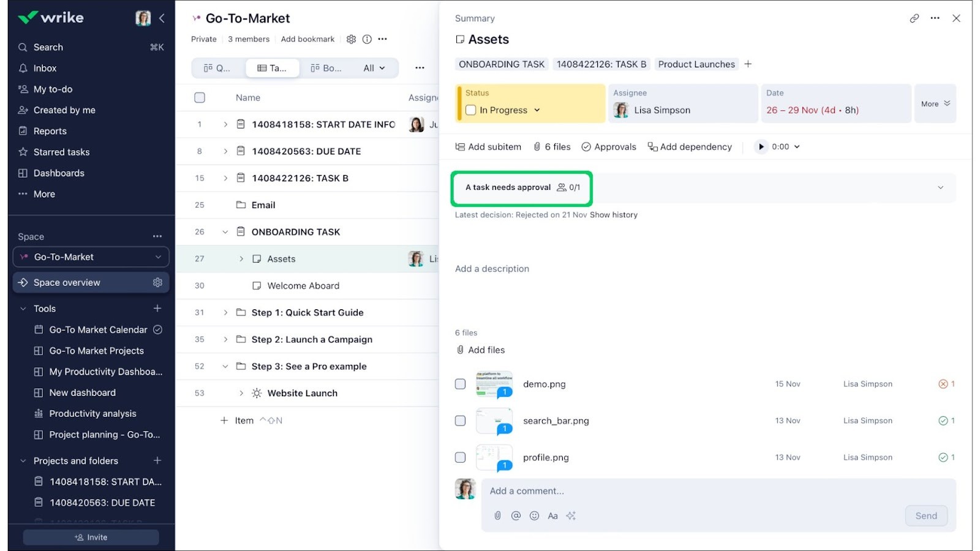980x551 pixels.
Task: Click Add subitem on the Assets task
Action: 488,146
